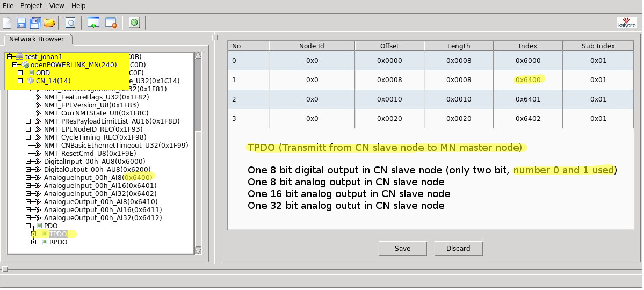Click the green PDO folder icon
Image resolution: width=644 pixels, height=290 pixels.
point(39,226)
